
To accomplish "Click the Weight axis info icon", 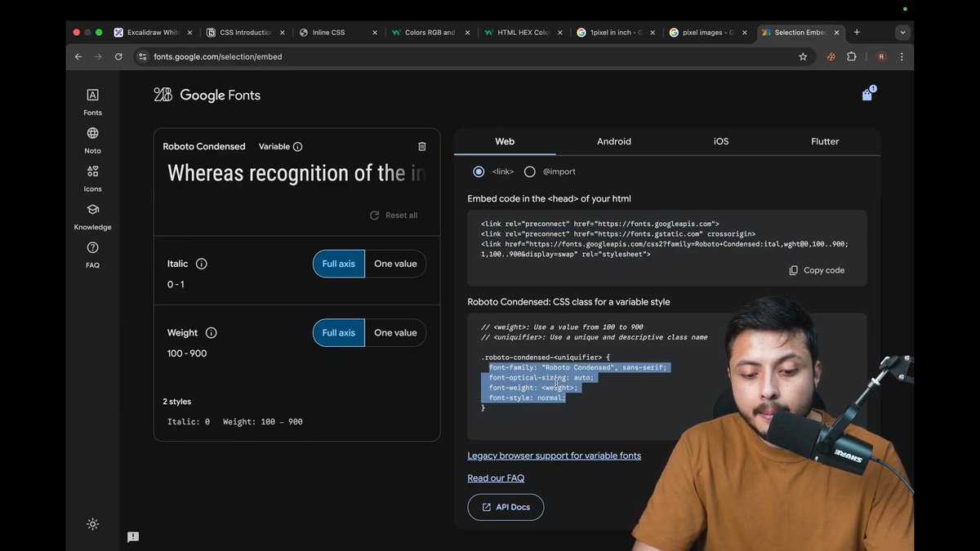I will click(212, 332).
